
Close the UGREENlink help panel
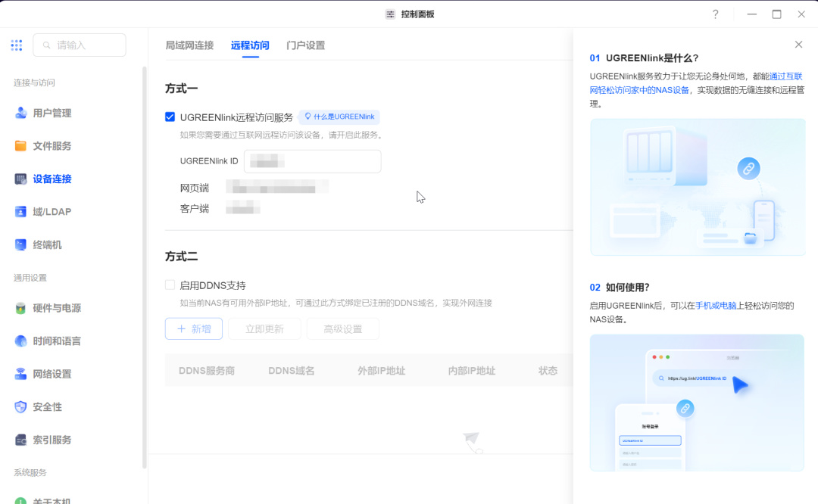tap(798, 45)
